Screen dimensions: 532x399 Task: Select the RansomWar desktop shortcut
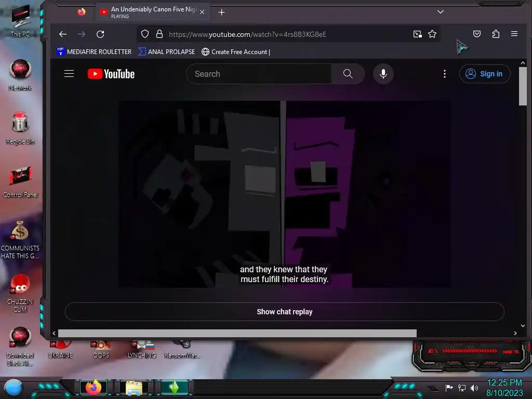[x=182, y=350]
